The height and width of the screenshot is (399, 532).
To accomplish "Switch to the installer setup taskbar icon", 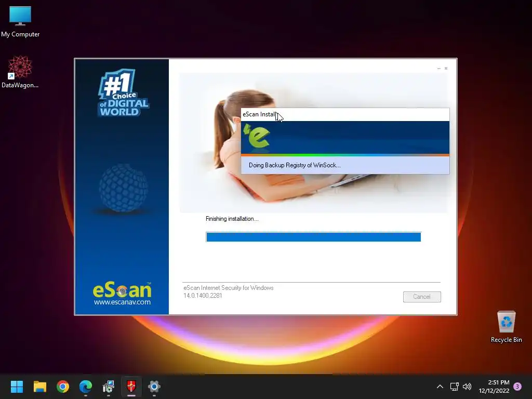I will 109,387.
